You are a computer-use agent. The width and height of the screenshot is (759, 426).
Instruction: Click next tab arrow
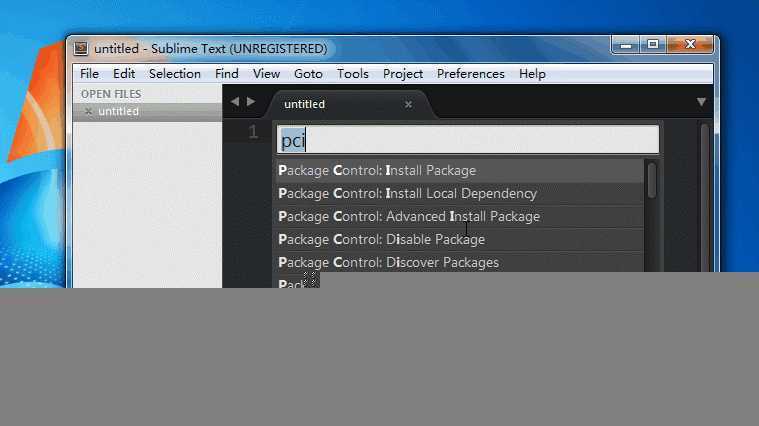(251, 102)
